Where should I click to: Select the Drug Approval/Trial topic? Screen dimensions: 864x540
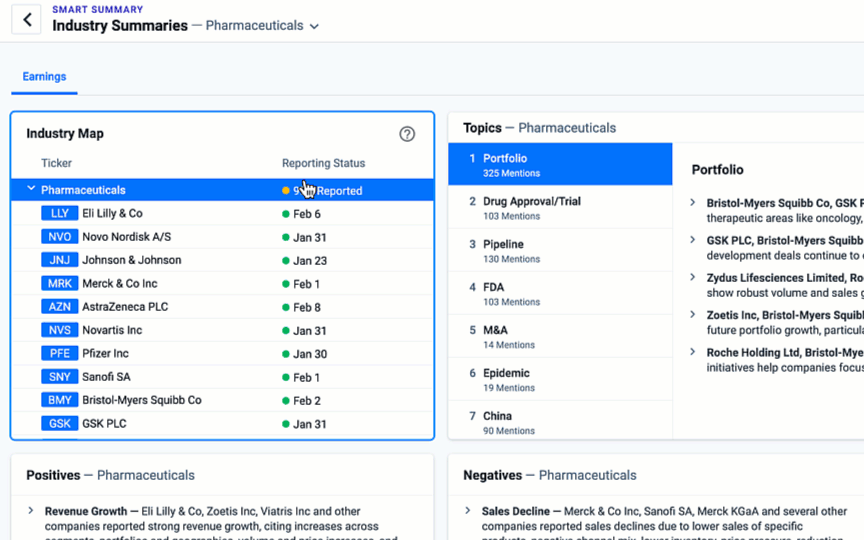tap(560, 208)
